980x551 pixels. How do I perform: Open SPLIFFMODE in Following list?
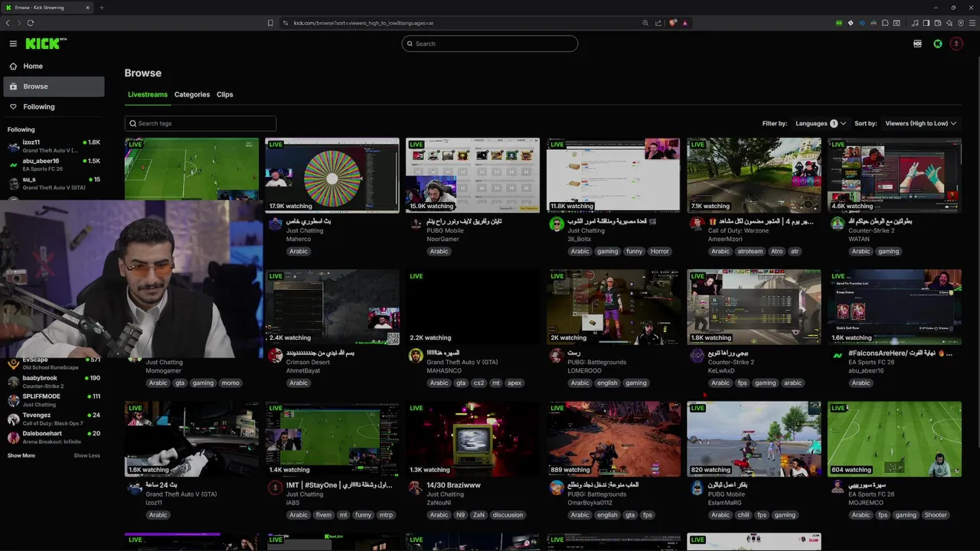coord(54,399)
